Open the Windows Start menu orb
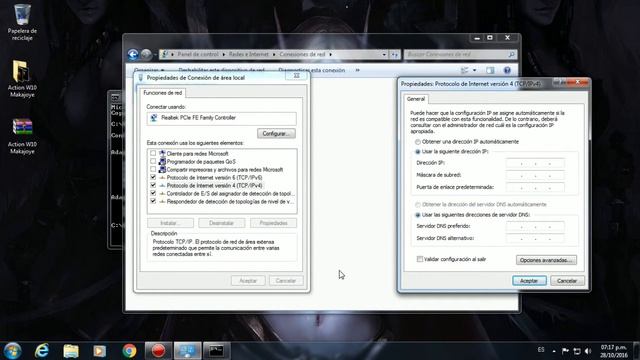 (12, 351)
